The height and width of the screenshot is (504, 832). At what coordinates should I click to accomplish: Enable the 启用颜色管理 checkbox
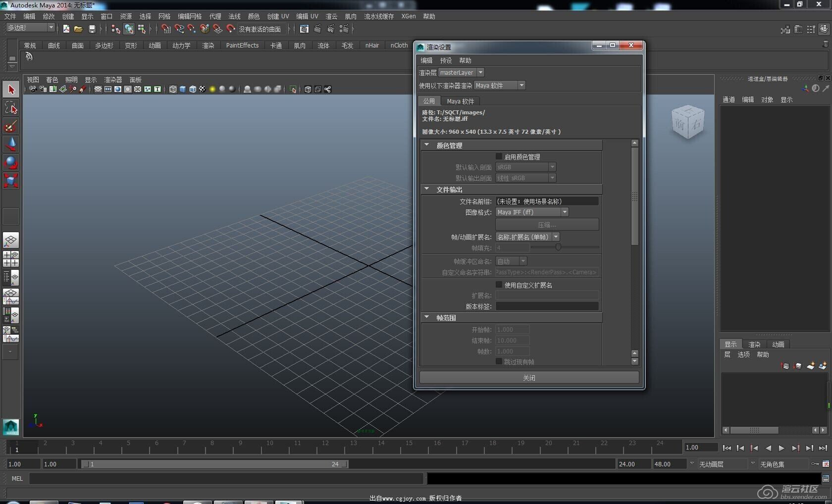499,156
